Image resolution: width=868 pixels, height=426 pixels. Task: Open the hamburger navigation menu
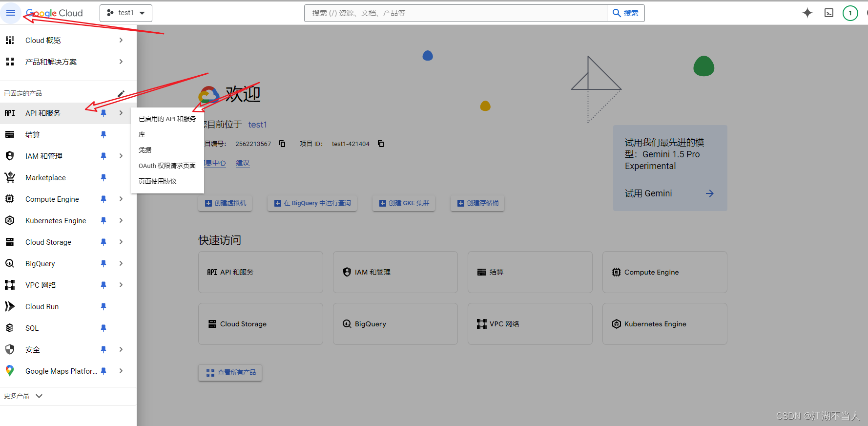(11, 13)
